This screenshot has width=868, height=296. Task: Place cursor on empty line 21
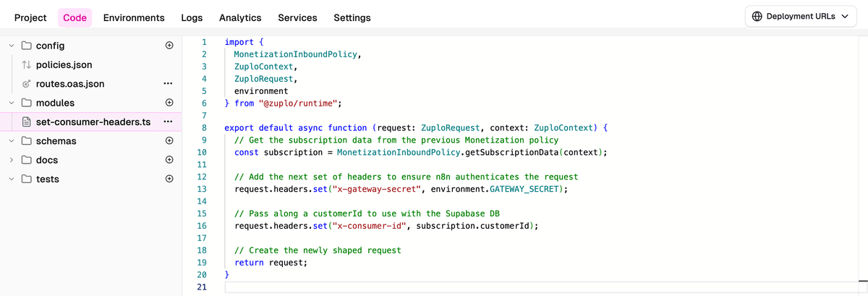542,287
